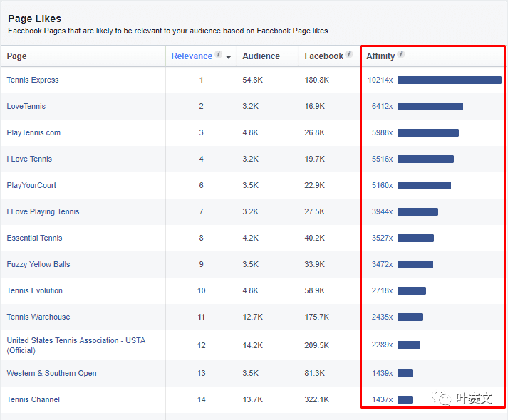The width and height of the screenshot is (508, 420).
Task: Sort by the Relevance column header
Action: 192,56
